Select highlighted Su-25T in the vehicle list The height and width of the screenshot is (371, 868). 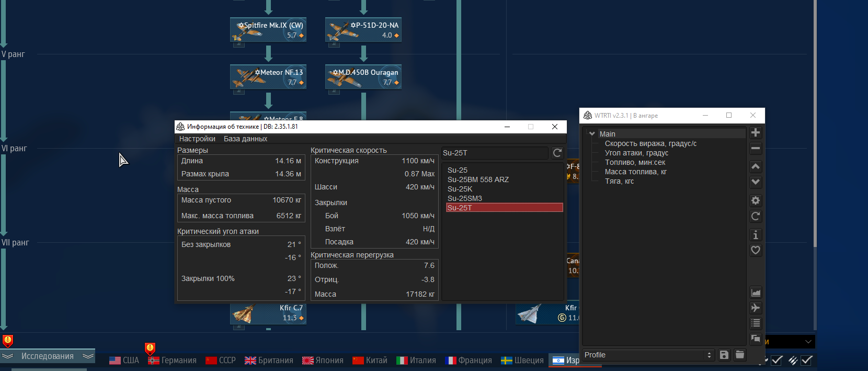point(505,208)
